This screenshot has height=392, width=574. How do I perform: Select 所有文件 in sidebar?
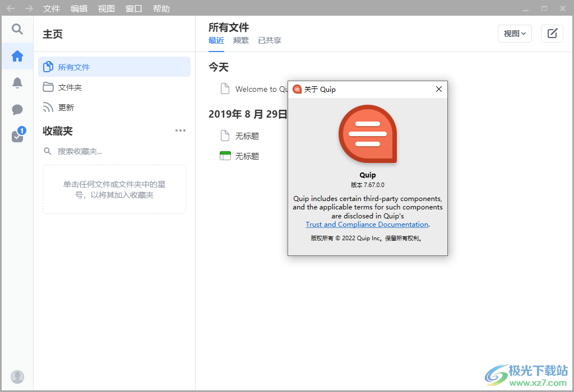click(114, 67)
